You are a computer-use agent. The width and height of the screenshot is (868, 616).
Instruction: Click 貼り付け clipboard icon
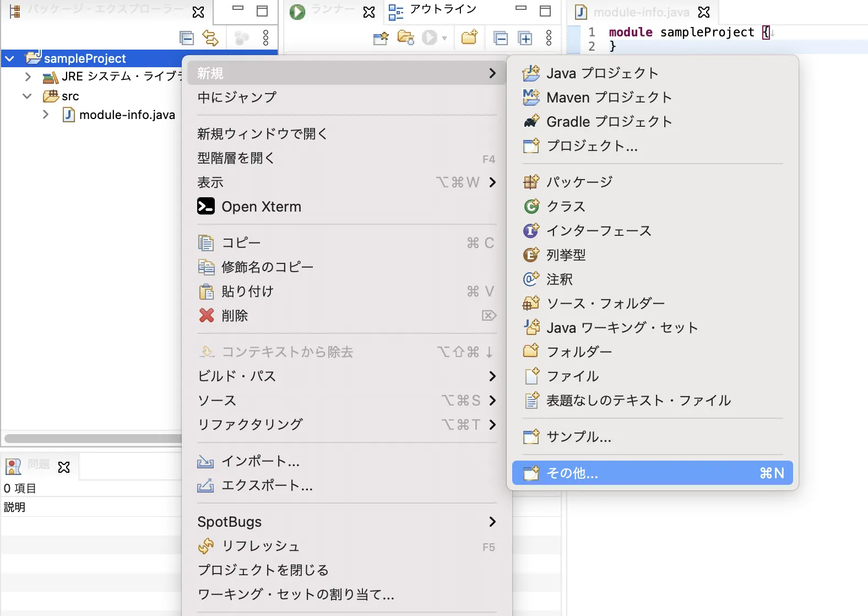point(206,291)
